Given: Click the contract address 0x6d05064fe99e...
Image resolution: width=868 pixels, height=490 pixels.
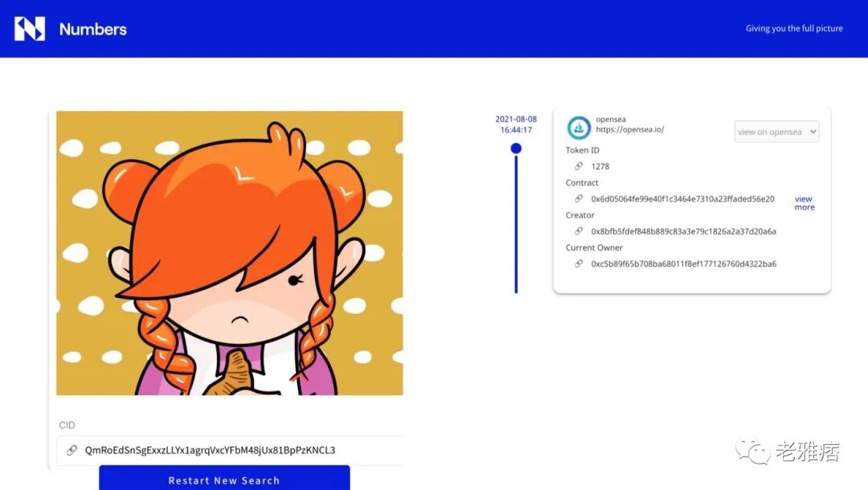Looking at the screenshot, I should (x=682, y=199).
